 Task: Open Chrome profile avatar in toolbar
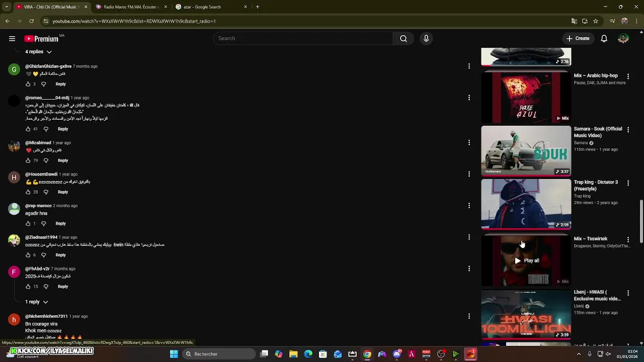click(x=624, y=21)
